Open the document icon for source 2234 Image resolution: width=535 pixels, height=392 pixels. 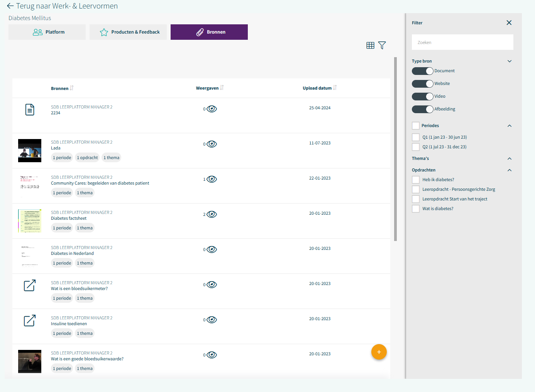click(x=30, y=110)
